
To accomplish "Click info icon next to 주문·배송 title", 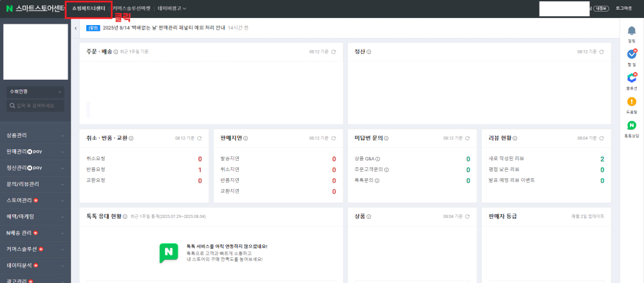I will coord(116,52).
